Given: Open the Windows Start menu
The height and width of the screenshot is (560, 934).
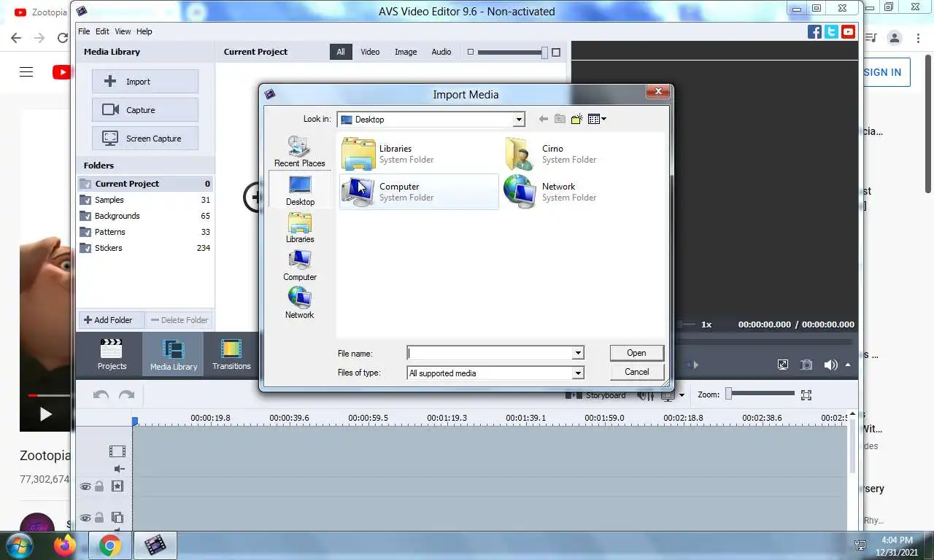Looking at the screenshot, I should (x=20, y=545).
